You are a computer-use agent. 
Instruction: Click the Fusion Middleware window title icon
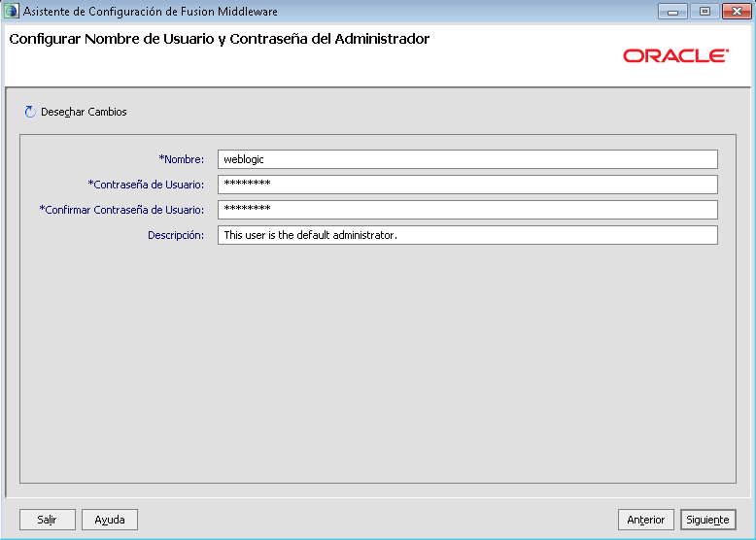pos(11,11)
